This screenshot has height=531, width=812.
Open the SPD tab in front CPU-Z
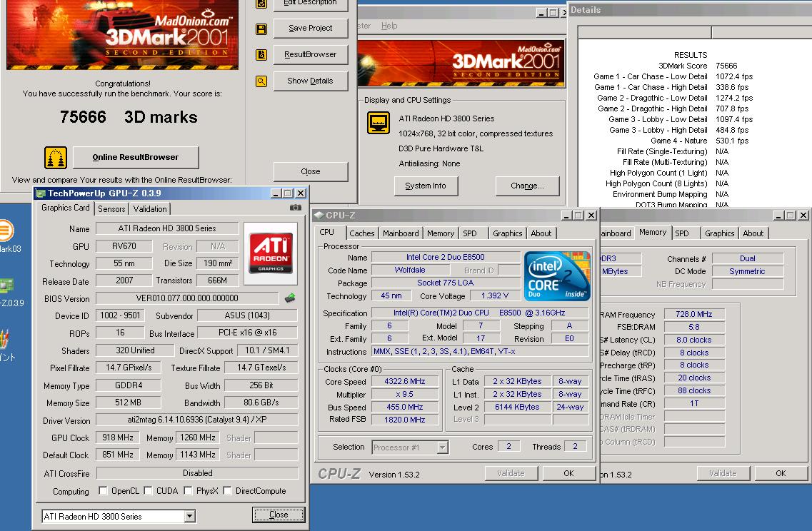pos(470,233)
